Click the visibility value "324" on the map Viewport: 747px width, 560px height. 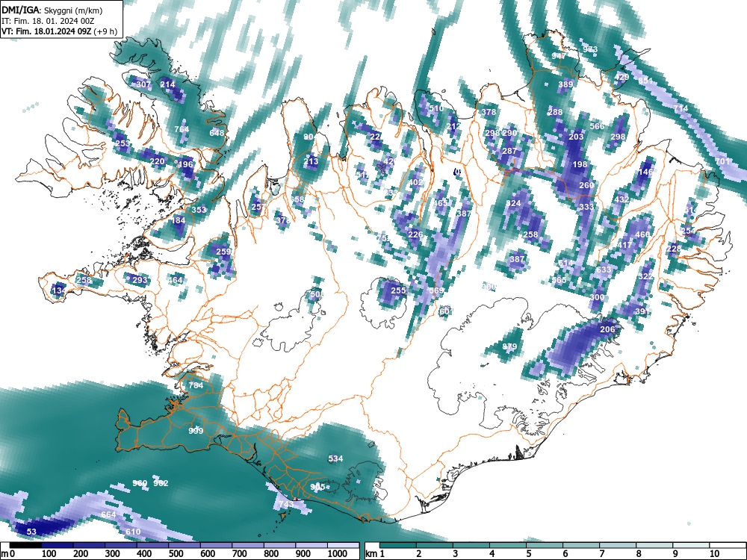[x=513, y=203]
